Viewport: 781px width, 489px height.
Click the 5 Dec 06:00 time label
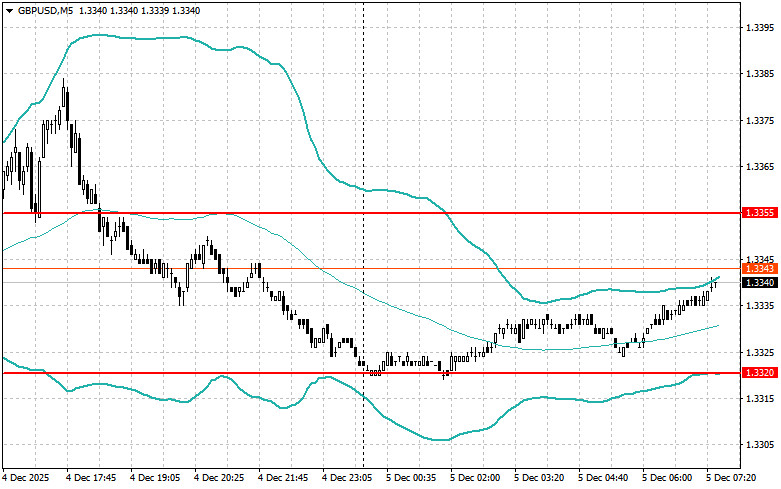[667, 478]
